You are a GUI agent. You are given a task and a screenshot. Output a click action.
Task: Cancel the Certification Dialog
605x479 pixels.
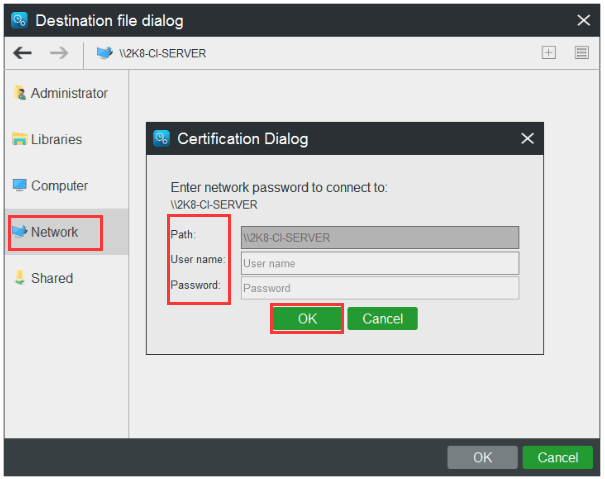coord(382,319)
